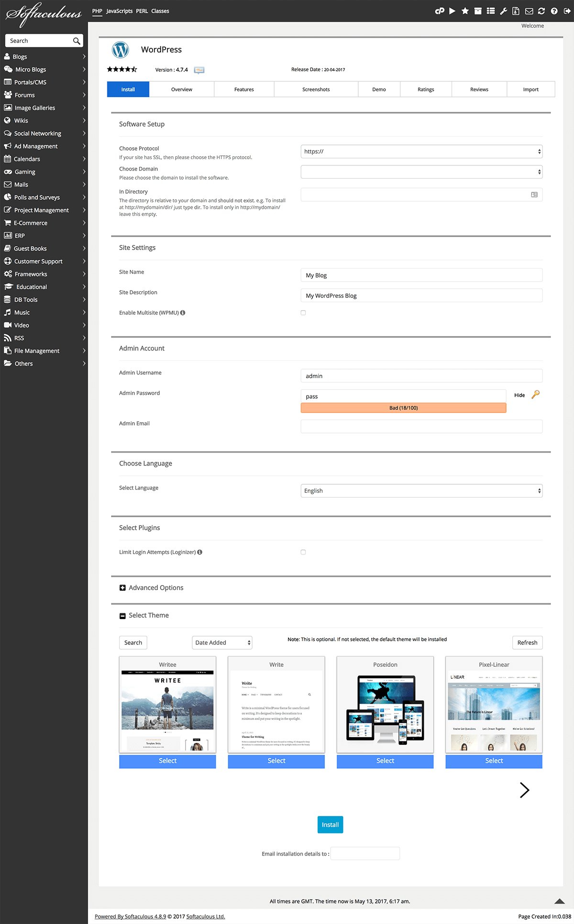The width and height of the screenshot is (574, 924).
Task: Open the archive box (installations) icon
Action: pyautogui.click(x=478, y=11)
